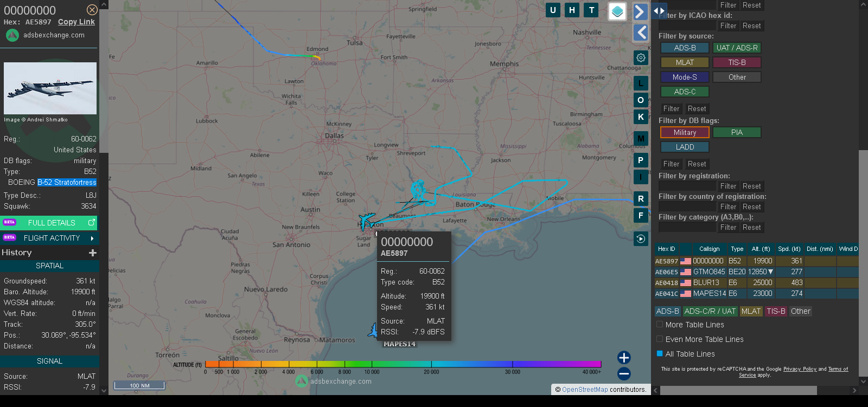Sort table by Alt. (ft) column

point(761,249)
